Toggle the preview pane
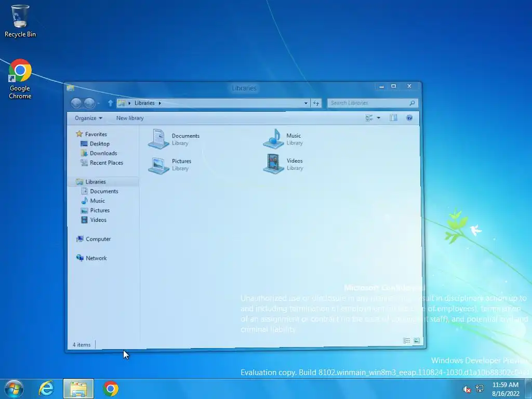Image resolution: width=532 pixels, height=399 pixels. [393, 118]
